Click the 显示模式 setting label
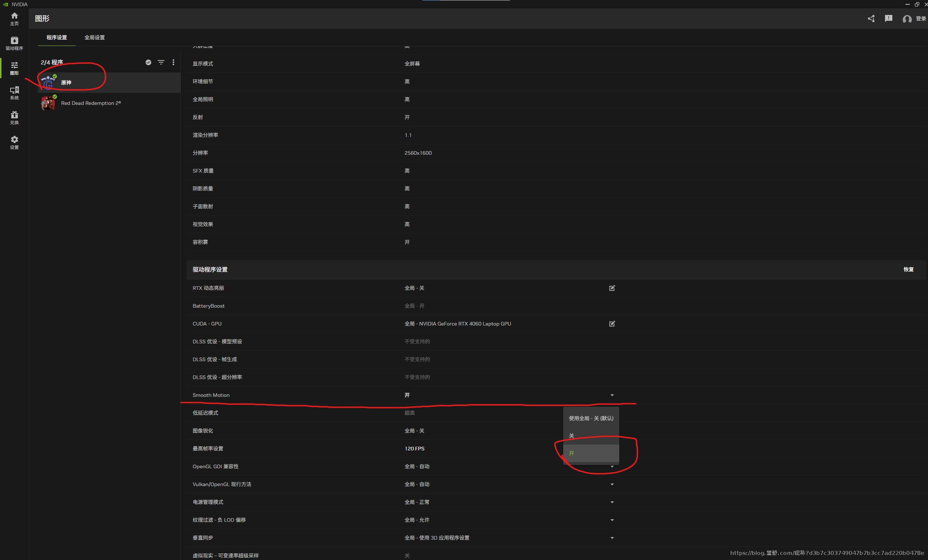 [x=203, y=64]
